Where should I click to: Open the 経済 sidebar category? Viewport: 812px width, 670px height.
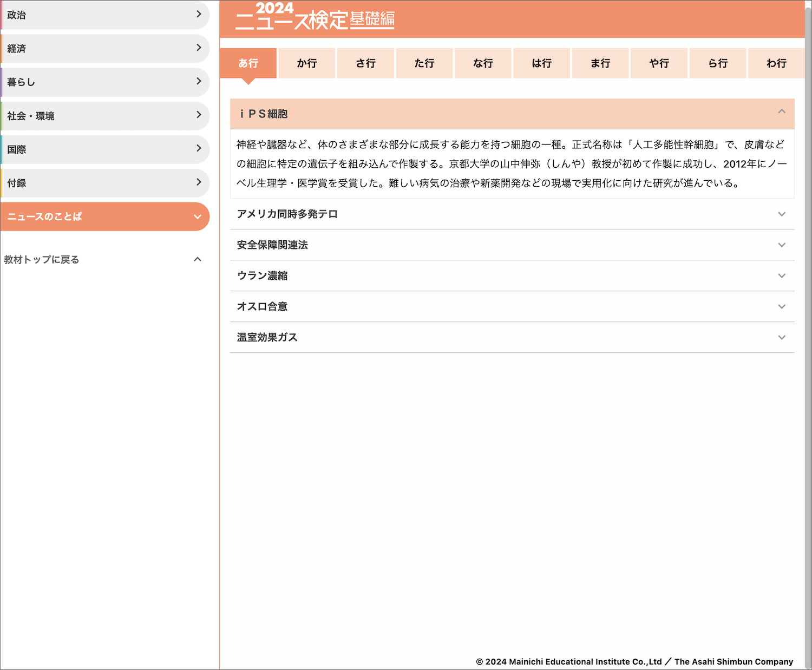click(x=105, y=49)
